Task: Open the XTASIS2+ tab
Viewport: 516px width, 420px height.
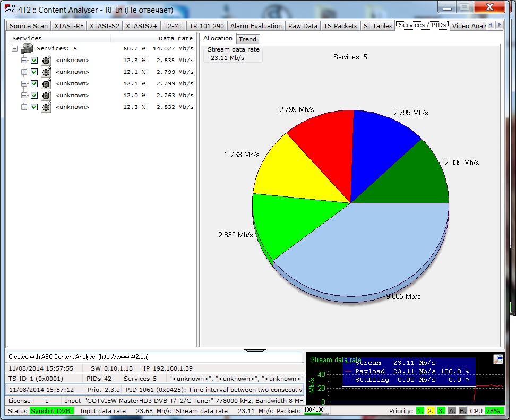Action: (x=142, y=26)
